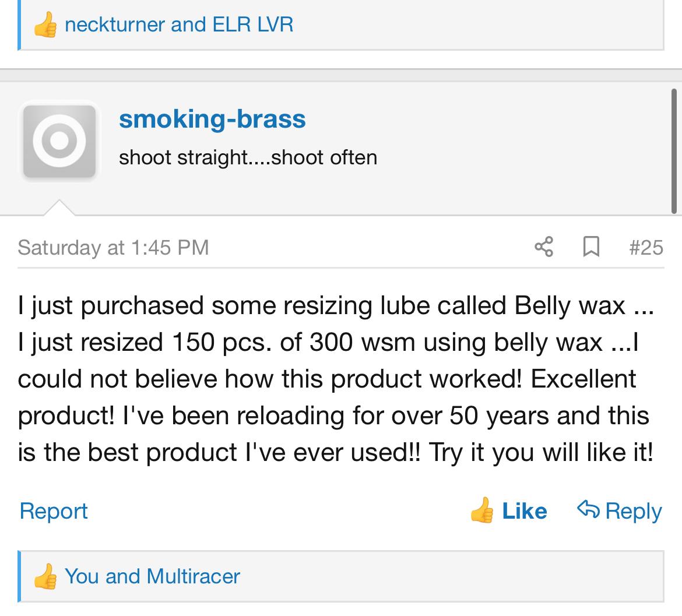Open the smoking-brass username profile
The height and width of the screenshot is (616, 682).
coord(212,119)
